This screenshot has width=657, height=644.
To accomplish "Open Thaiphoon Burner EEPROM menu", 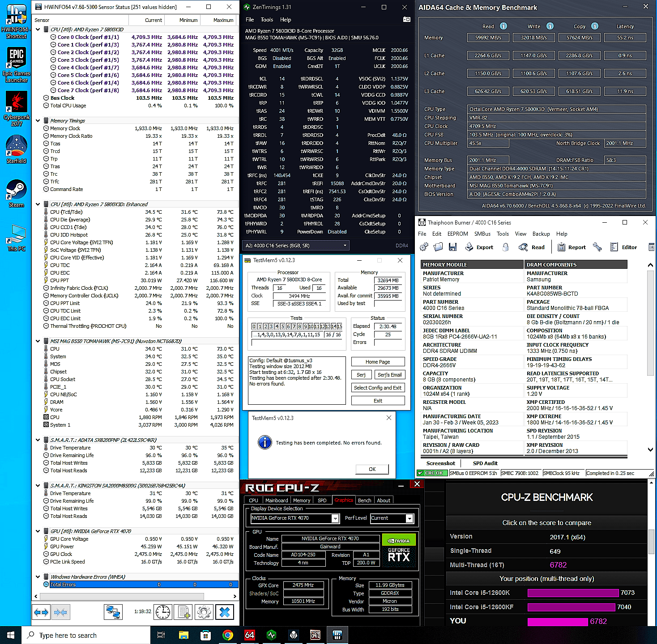I will pyautogui.click(x=457, y=234).
